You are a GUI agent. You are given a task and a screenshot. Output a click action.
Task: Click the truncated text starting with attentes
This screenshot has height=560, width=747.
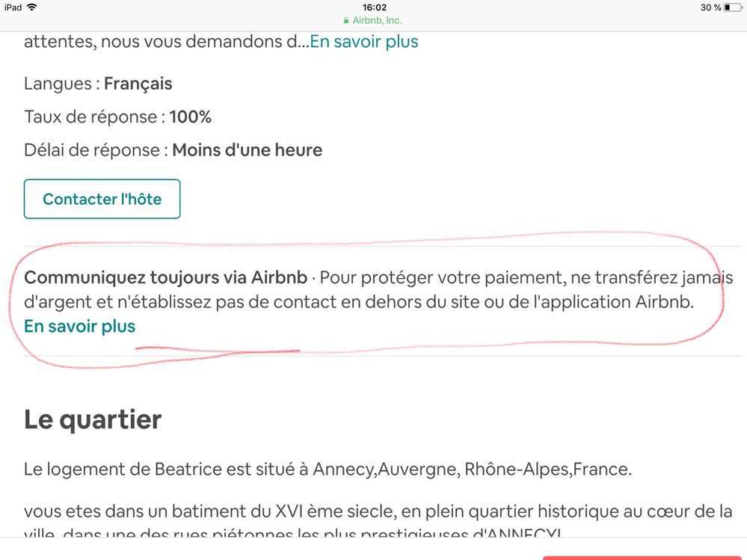point(166,42)
